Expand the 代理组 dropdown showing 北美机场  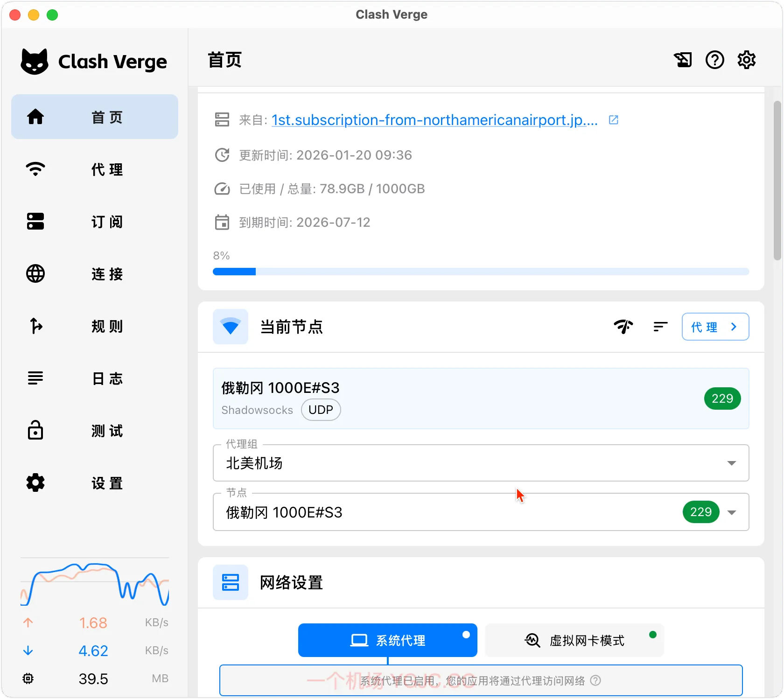[732, 463]
